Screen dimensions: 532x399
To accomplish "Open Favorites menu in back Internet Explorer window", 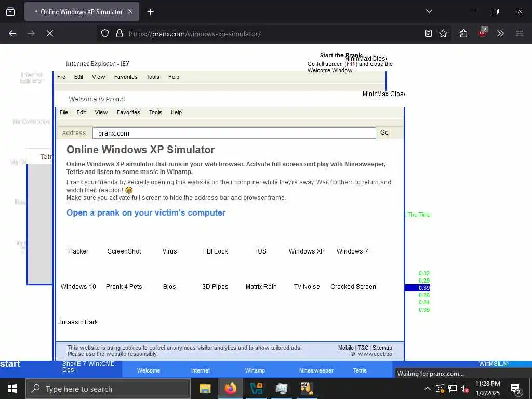I will point(126,77).
